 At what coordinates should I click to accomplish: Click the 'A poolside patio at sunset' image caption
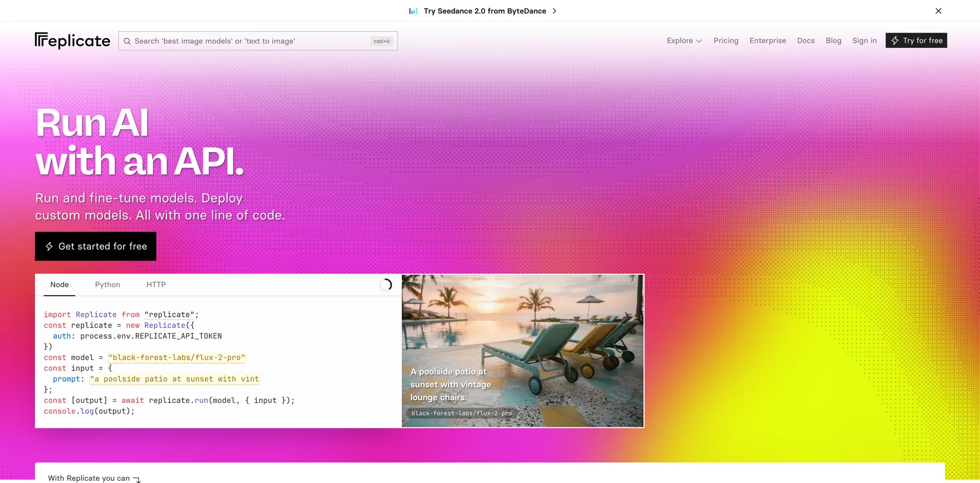tap(451, 384)
